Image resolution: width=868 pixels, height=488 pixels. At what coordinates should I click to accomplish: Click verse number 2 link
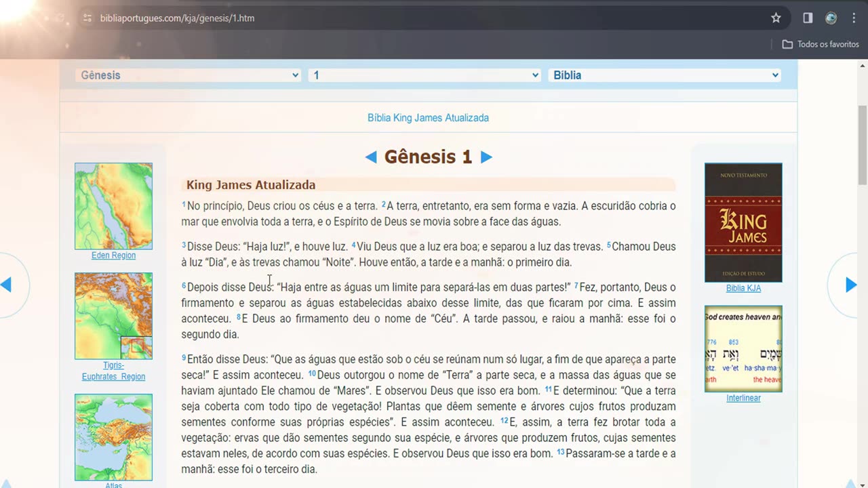tap(384, 204)
